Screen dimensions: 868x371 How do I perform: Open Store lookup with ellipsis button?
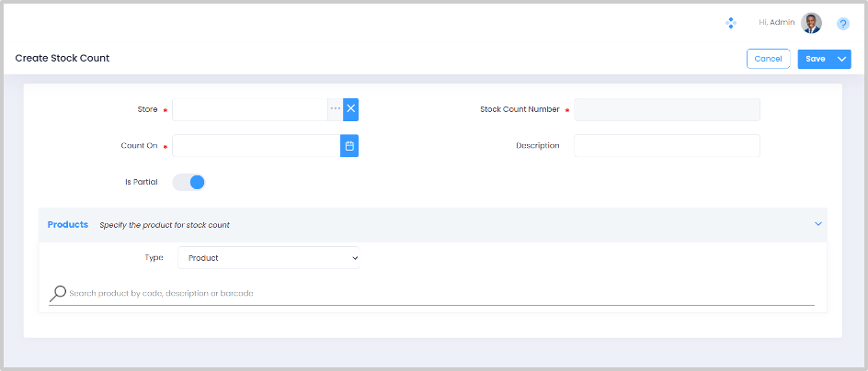[336, 109]
